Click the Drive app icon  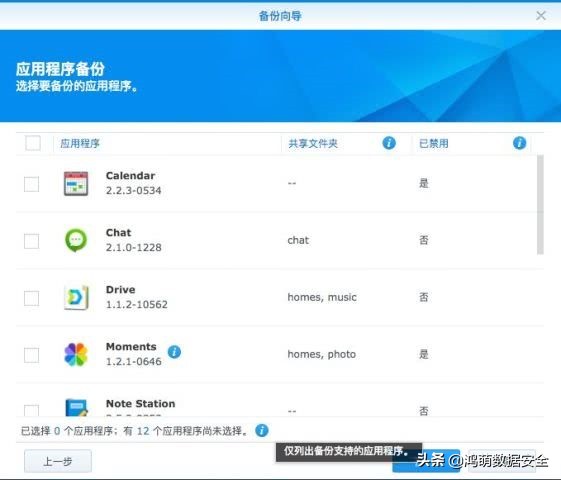pos(76,297)
